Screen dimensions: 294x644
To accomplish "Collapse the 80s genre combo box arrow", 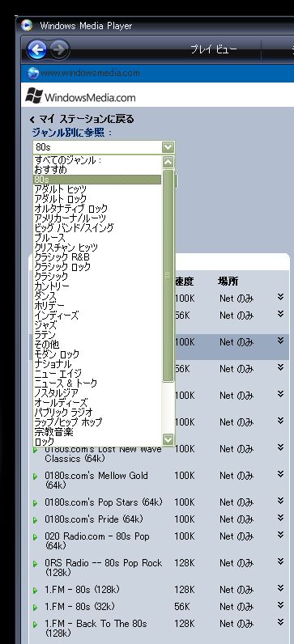I will click(168, 147).
